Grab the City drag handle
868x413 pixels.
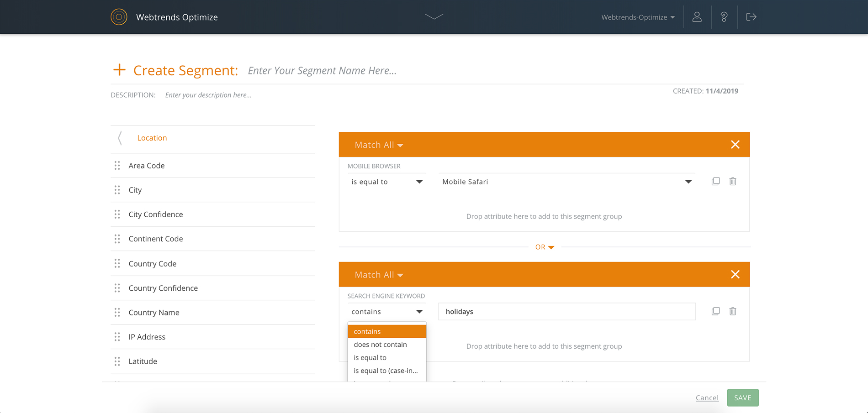[117, 190]
